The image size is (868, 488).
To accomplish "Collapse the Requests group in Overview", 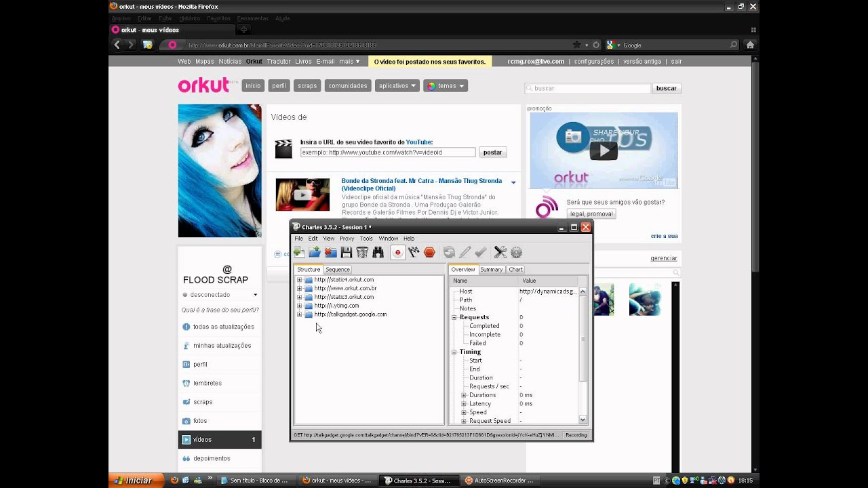I will (455, 317).
